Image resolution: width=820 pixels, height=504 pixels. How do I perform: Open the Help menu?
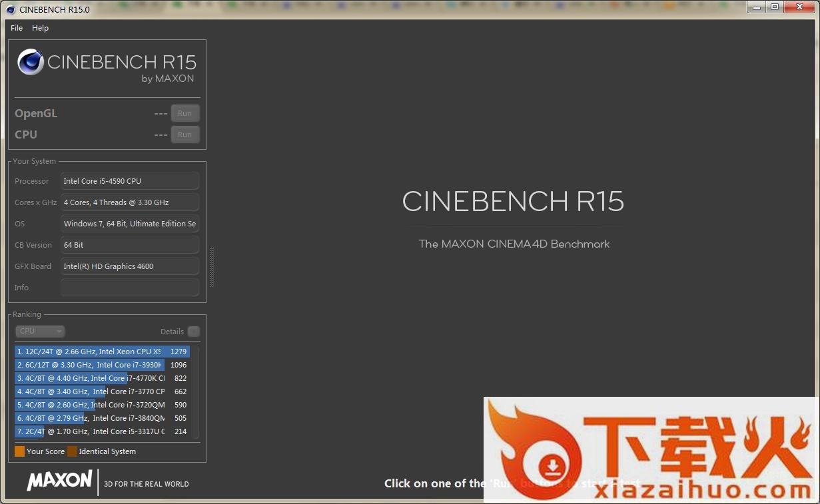[40, 28]
